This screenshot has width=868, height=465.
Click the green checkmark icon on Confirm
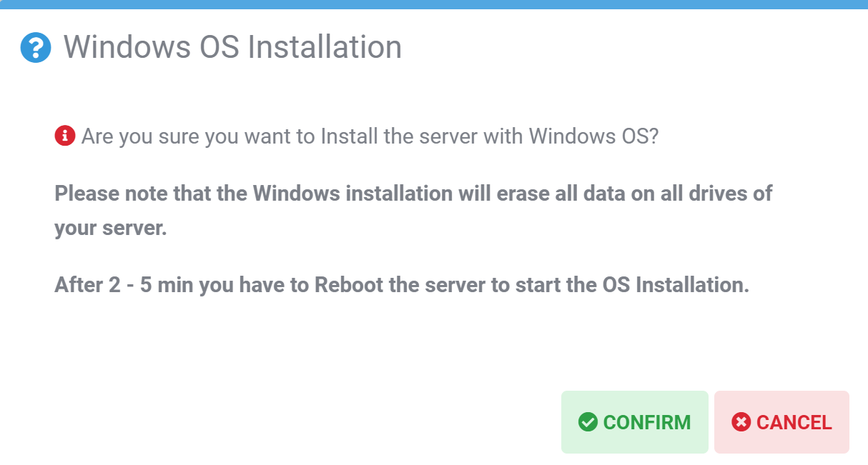[x=588, y=422]
